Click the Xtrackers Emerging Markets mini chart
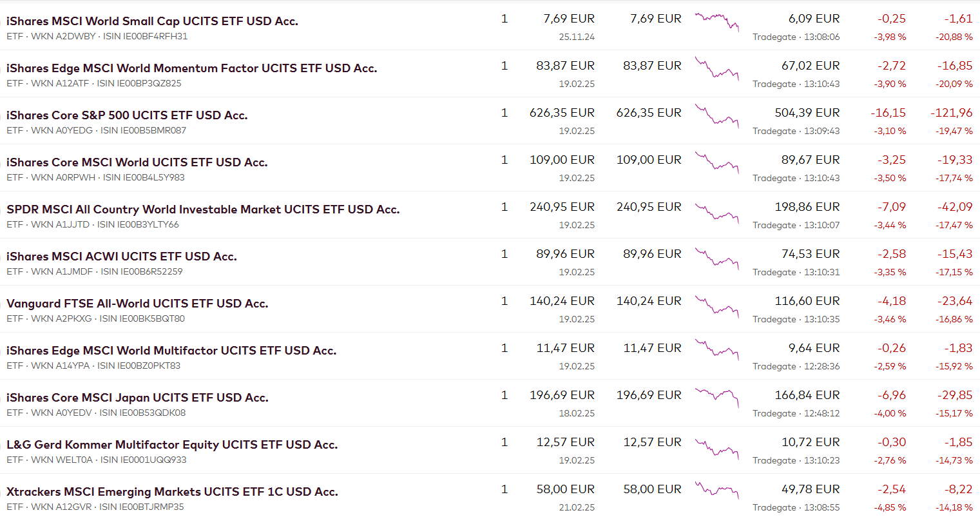Viewport: 980px width, 517px height. [x=716, y=491]
